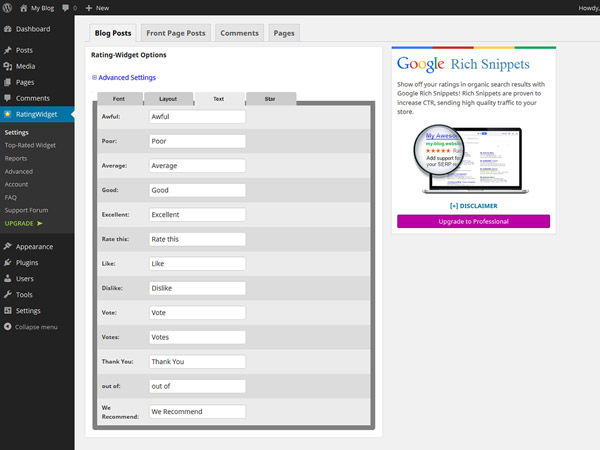Screen dimensions: 600x450
Task: Click the Votes text field
Action: tap(197, 337)
